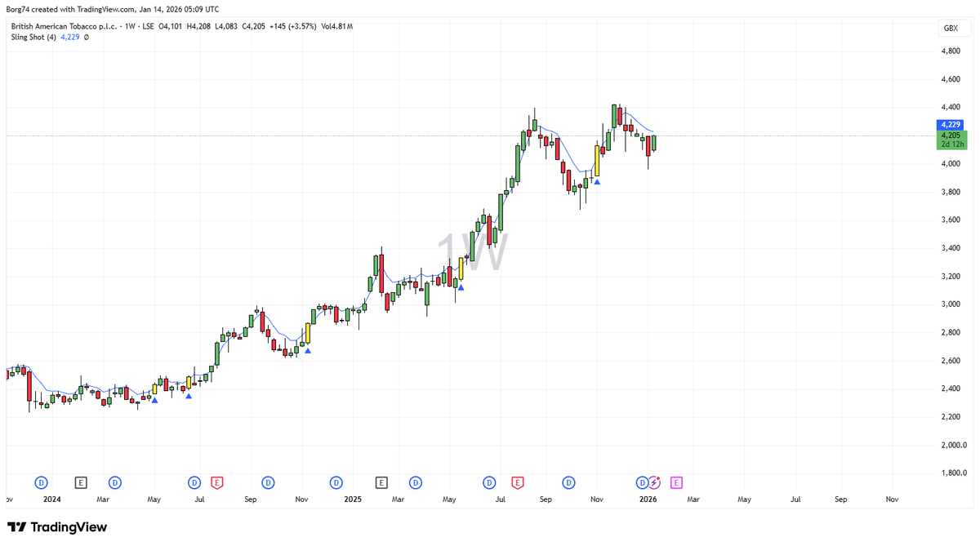The height and width of the screenshot is (546, 980).
Task: Open the grey earnings marker in February 2025
Action: pyautogui.click(x=381, y=482)
